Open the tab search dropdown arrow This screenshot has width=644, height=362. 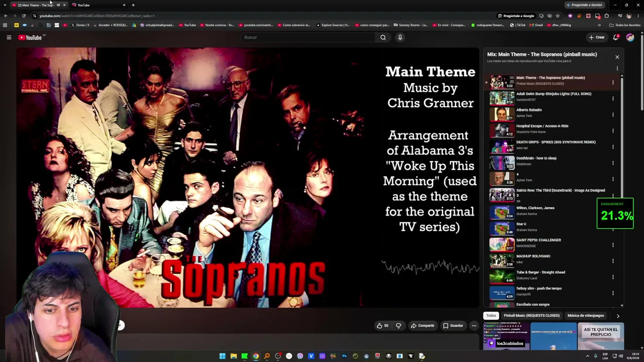point(6,5)
